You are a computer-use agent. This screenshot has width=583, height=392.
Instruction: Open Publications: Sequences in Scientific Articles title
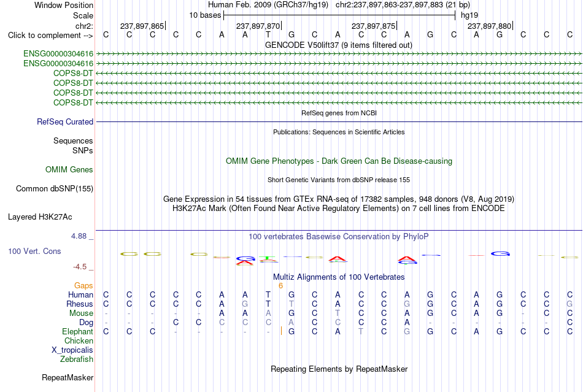339,132
